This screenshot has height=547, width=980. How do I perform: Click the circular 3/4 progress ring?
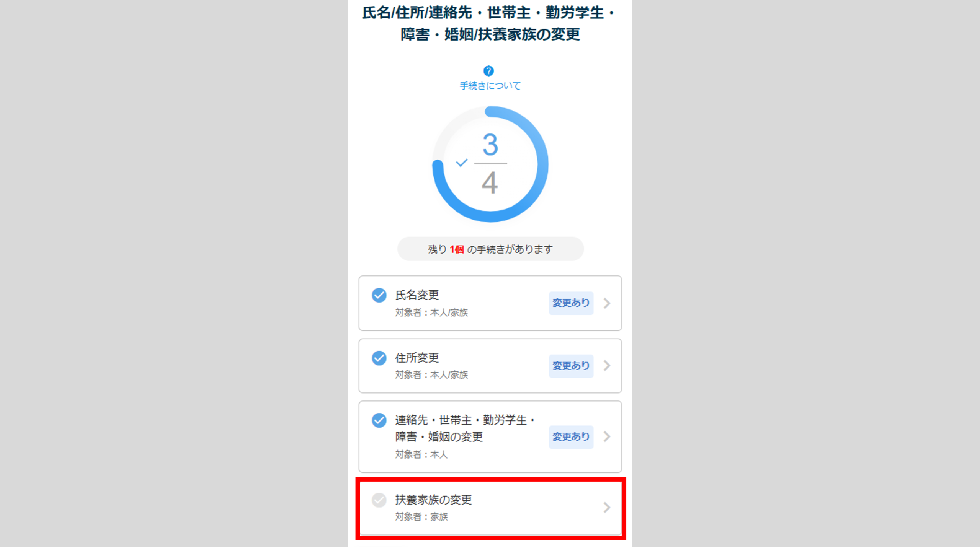click(490, 164)
